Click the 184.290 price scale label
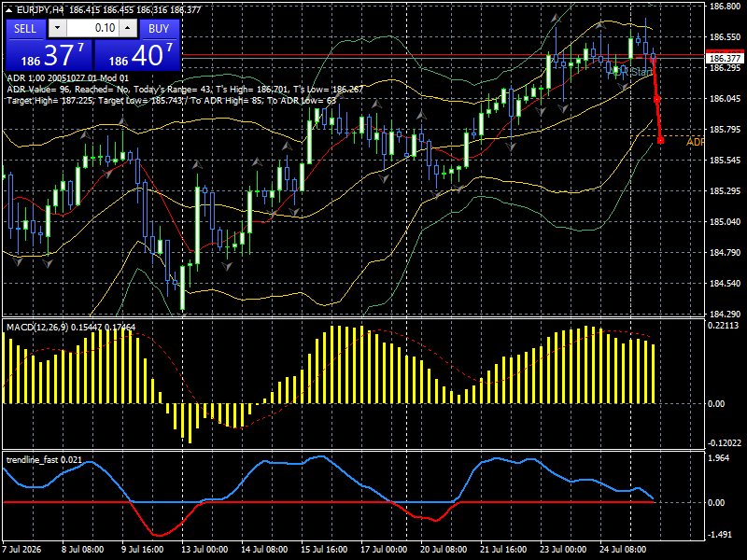 [726, 315]
